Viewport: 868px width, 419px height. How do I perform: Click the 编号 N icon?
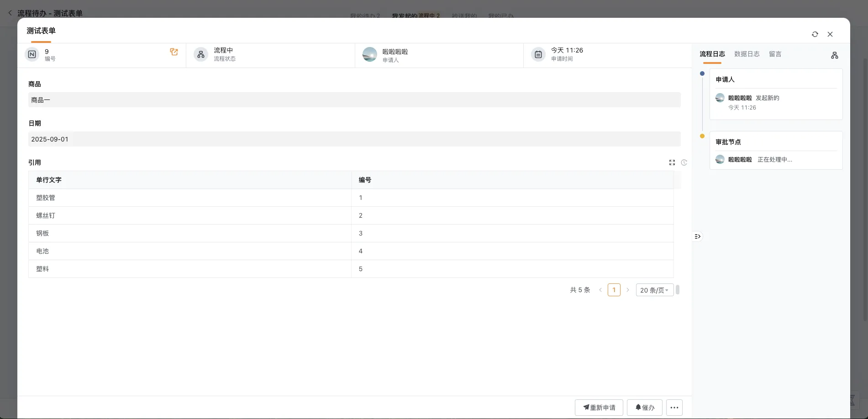(32, 54)
